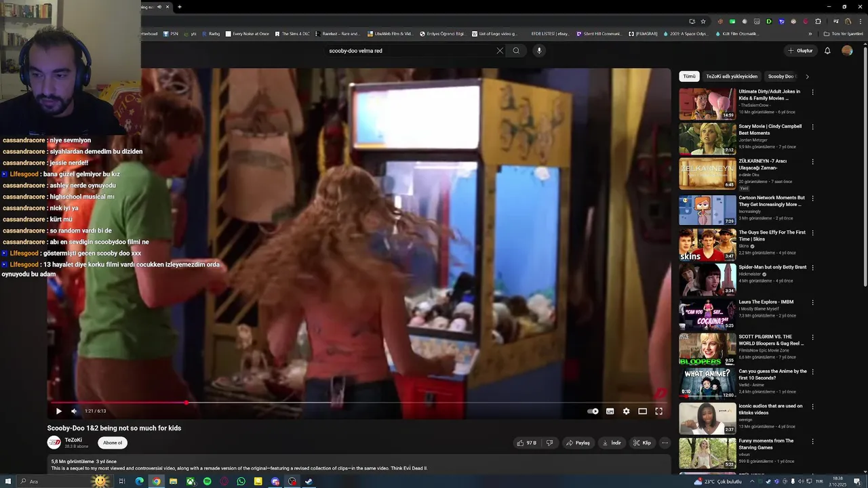Search with voice microphone

pos(539,51)
